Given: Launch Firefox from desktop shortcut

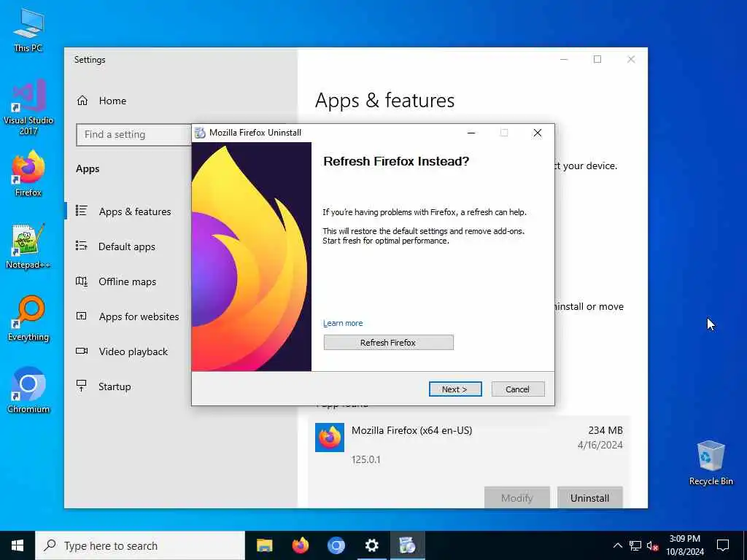Looking at the screenshot, I should pos(28,174).
